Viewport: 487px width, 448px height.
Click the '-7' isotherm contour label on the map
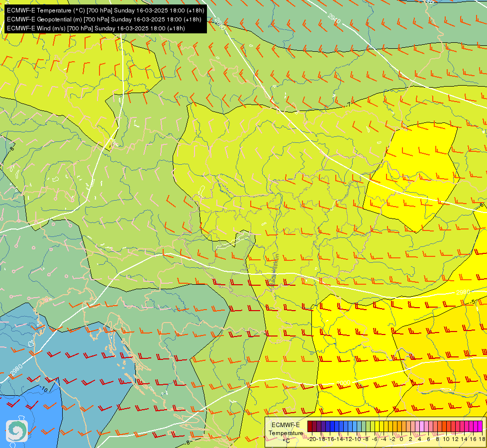click(x=348, y=105)
